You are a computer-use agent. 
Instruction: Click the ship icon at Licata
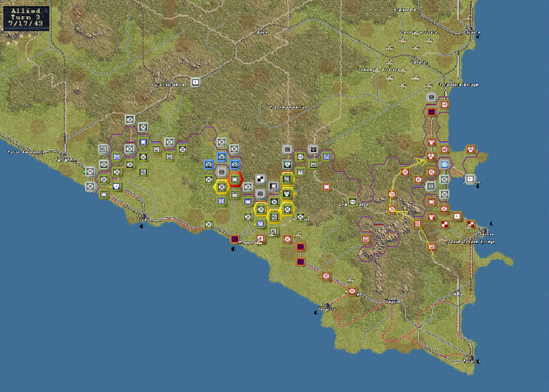coord(141,226)
